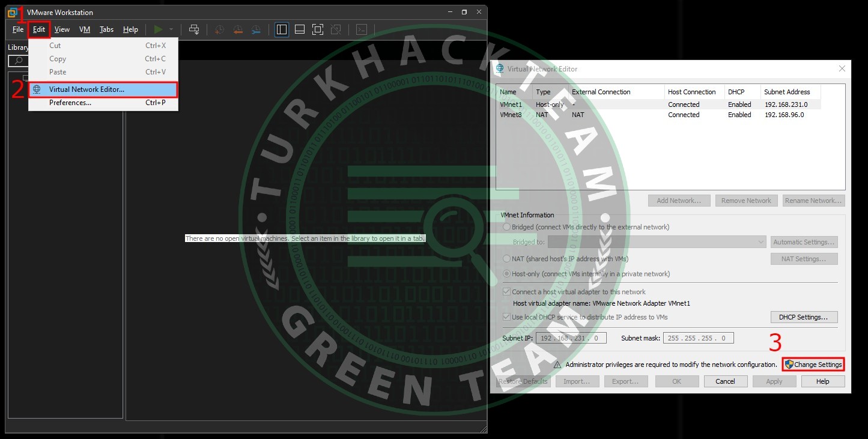Close the Virtual Network Editor dialog

pos(842,68)
